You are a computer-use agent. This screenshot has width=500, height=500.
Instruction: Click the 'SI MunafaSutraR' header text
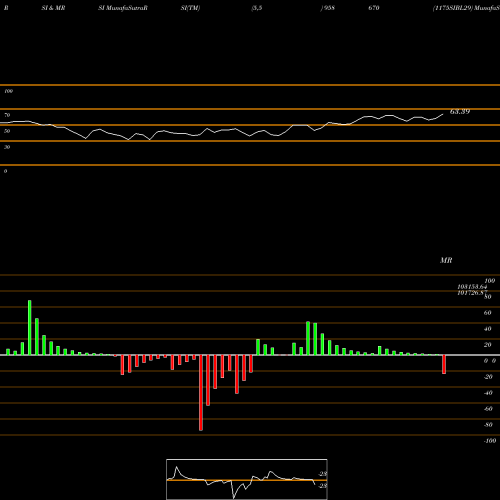(x=123, y=8)
